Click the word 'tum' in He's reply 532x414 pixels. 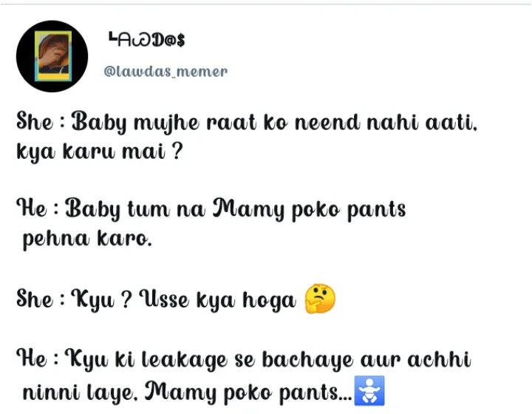click(149, 209)
